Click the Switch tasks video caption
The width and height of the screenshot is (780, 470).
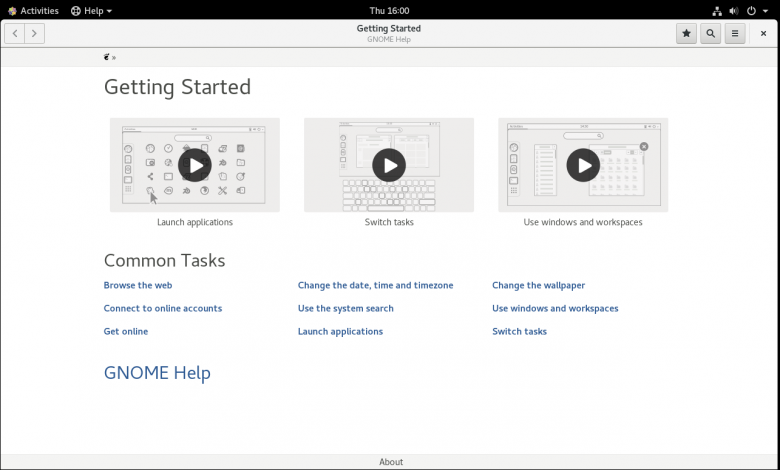click(389, 222)
